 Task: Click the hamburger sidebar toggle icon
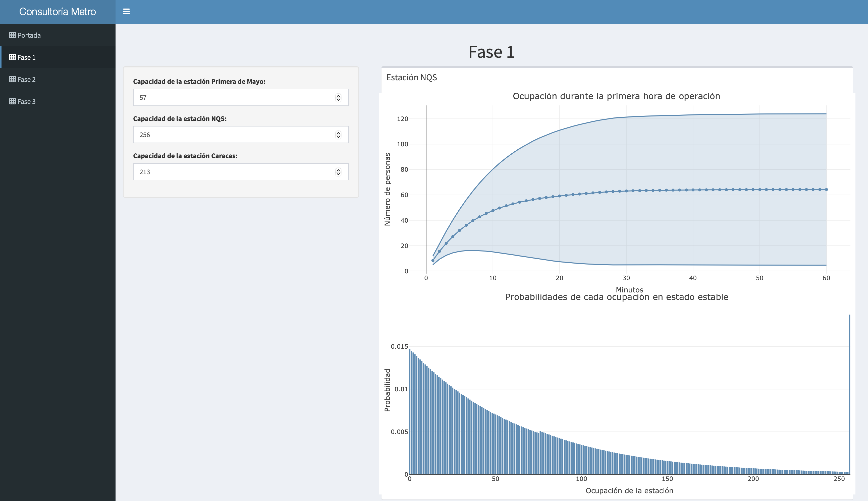coord(126,11)
